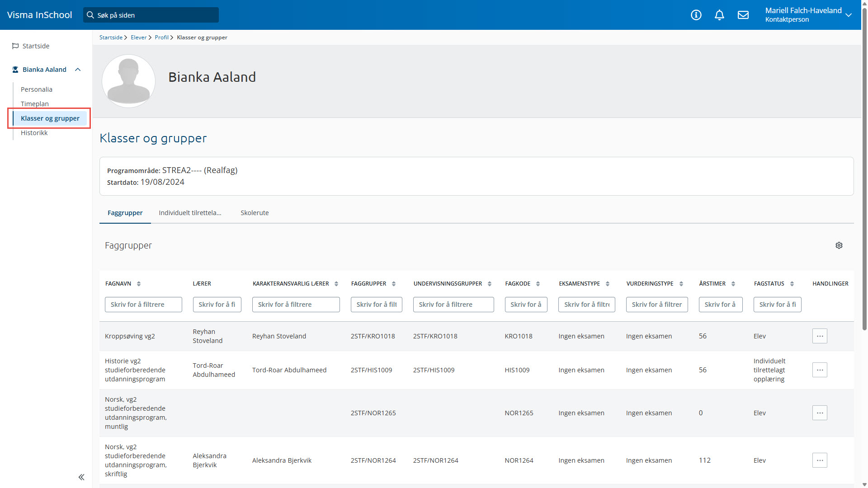Sort by Årstimer column arrows

tap(733, 284)
